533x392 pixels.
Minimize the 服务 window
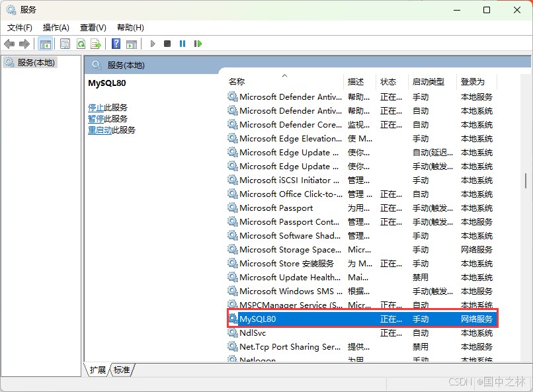coord(457,10)
